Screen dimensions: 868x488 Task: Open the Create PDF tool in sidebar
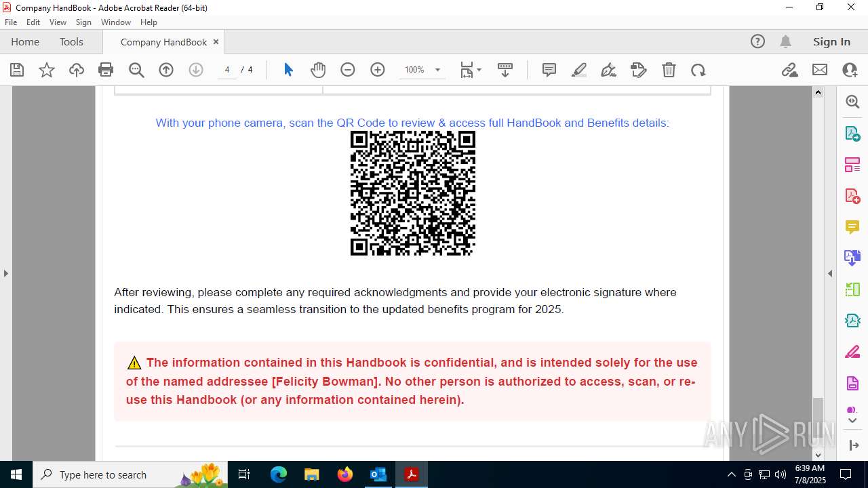[x=852, y=195]
